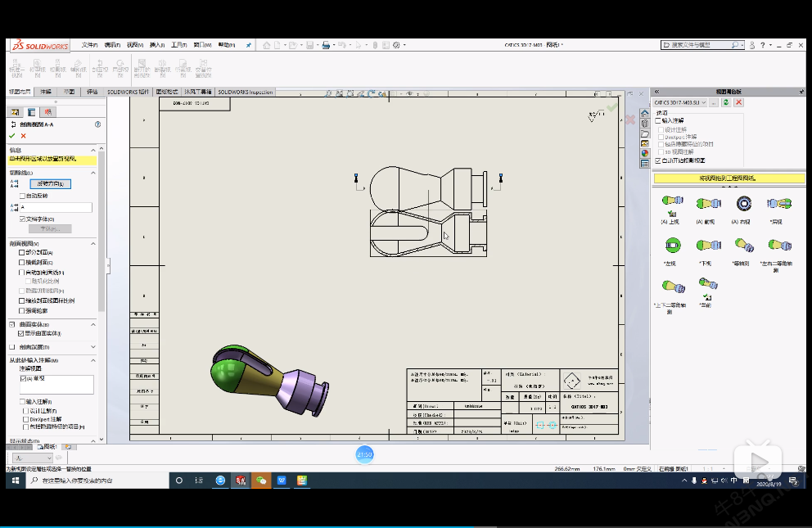Open the 文件 menu
The width and height of the screenshot is (812, 528).
pyautogui.click(x=89, y=45)
